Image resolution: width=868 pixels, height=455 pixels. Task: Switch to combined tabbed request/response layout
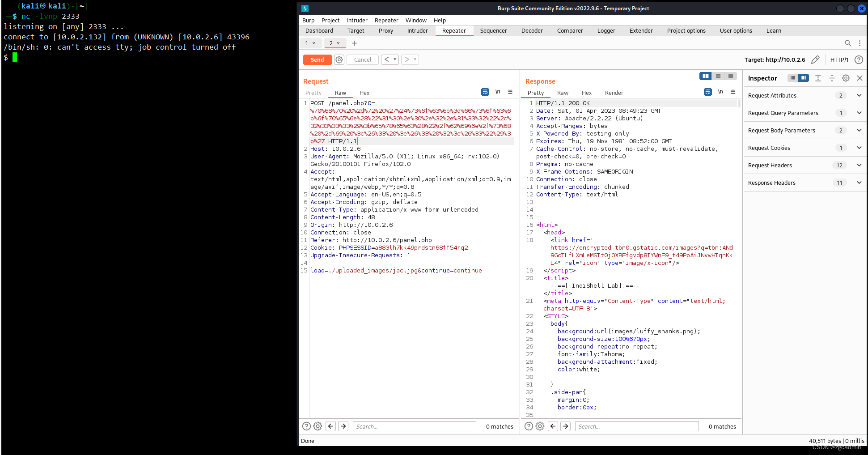[731, 76]
